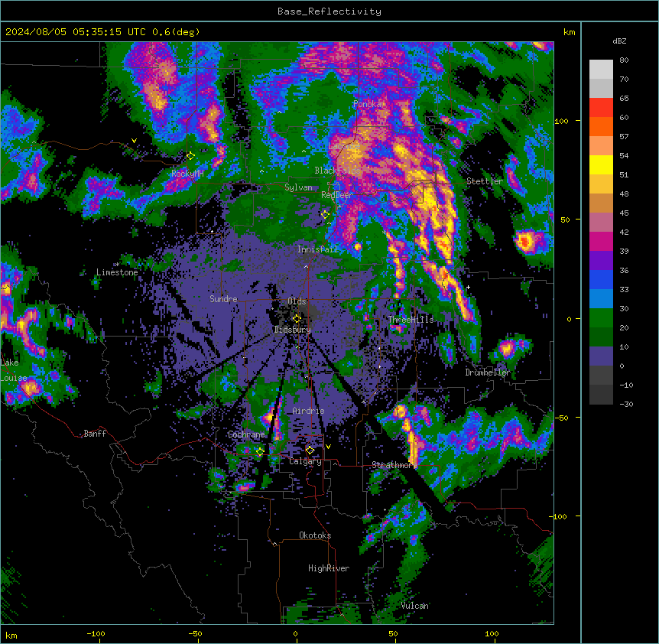
Task: Click the Sylvan label on map
Action: pos(298,187)
